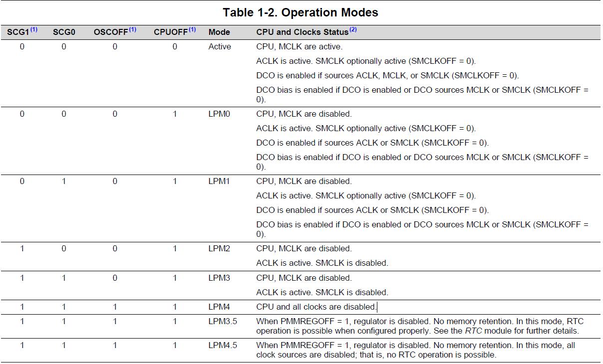Click footnote link (1) beside SCG1 header

click(34, 30)
